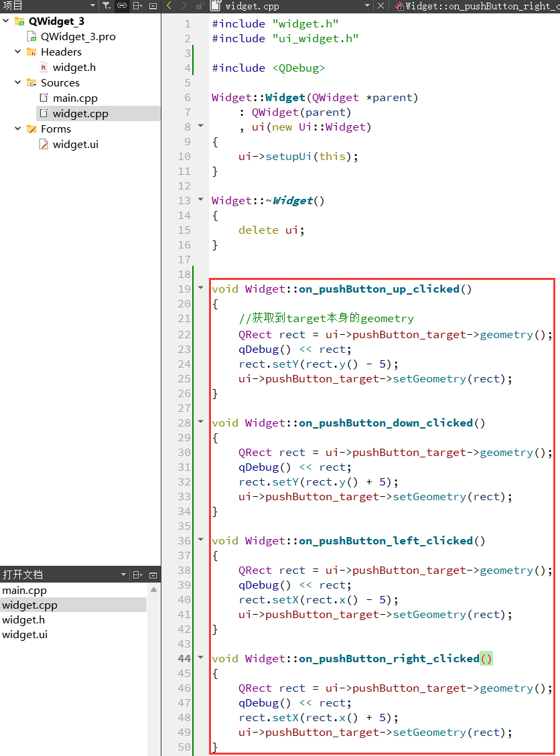Collapse the Forms folder in project tree
Viewport: 560px width, 756px height.
[18, 129]
